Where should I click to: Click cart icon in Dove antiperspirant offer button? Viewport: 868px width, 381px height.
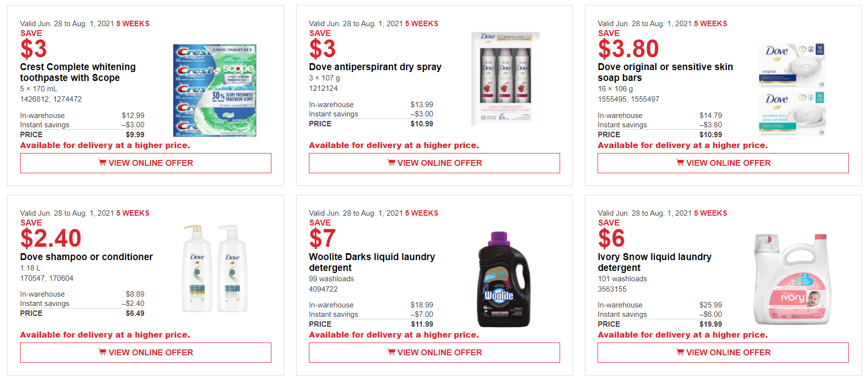(391, 162)
